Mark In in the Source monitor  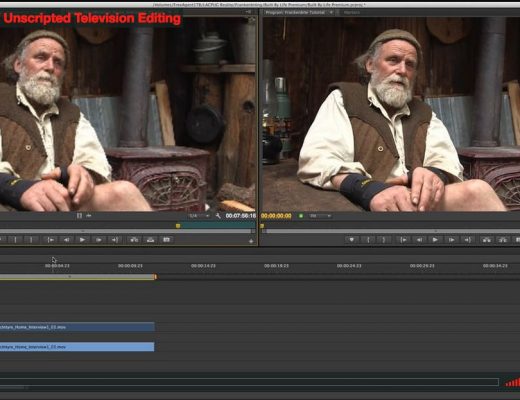pyautogui.click(x=15, y=240)
